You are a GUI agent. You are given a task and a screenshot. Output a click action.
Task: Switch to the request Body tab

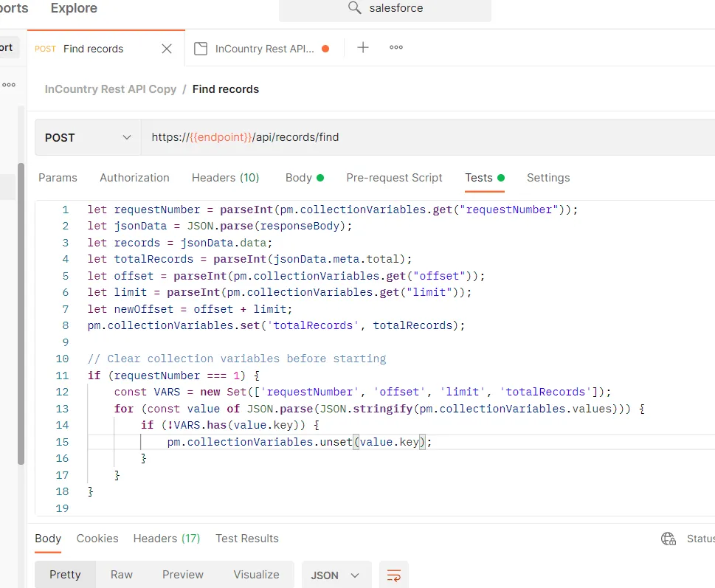point(299,178)
